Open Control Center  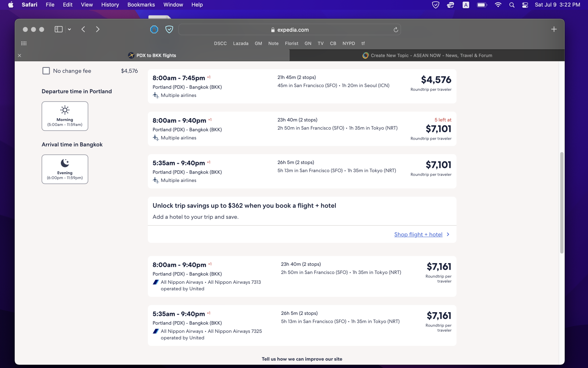pos(525,5)
